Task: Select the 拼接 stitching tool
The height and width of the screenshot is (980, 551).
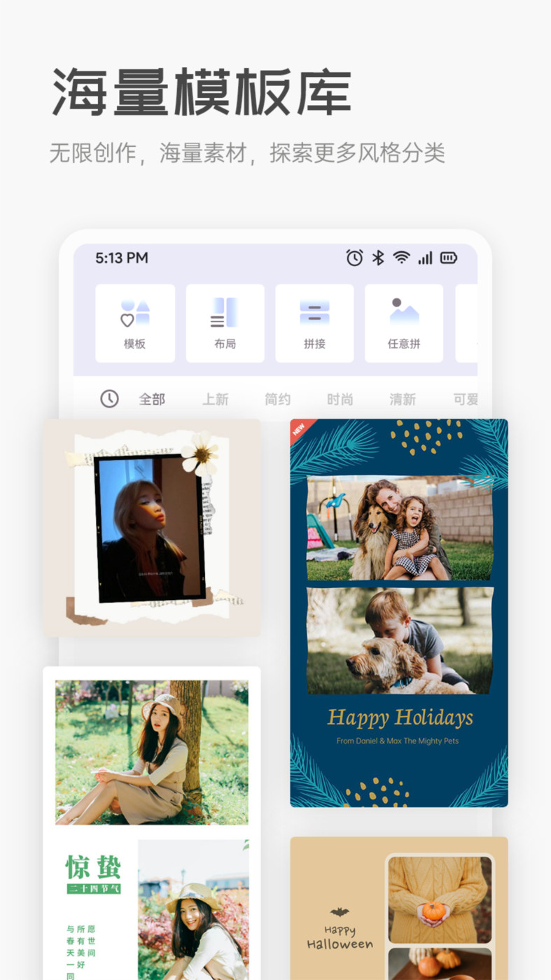Action: click(314, 323)
